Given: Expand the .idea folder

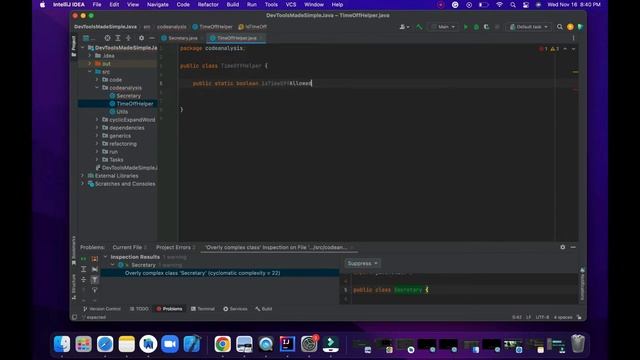Looking at the screenshot, I should [x=90, y=56].
